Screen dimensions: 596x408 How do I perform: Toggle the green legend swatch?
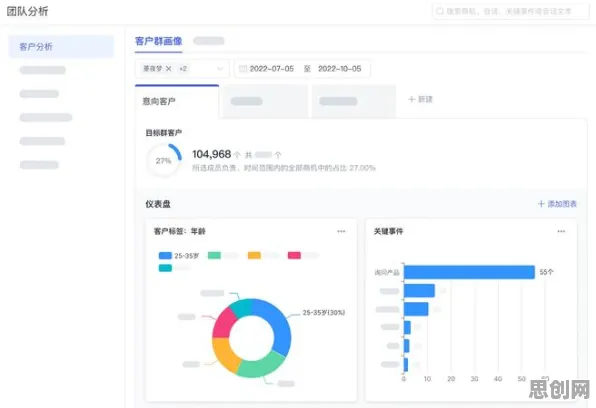pos(214,255)
